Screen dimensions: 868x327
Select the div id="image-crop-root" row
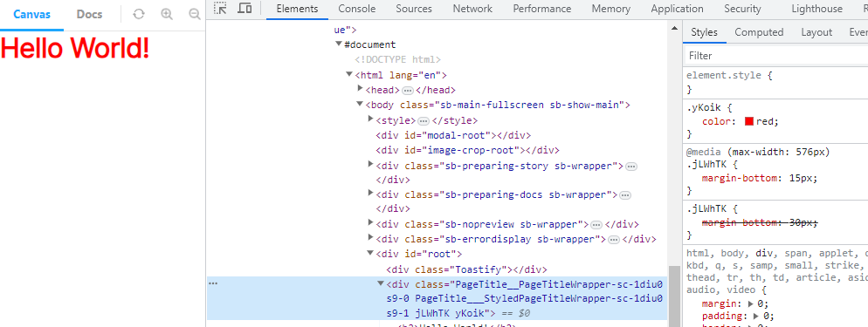(467, 150)
